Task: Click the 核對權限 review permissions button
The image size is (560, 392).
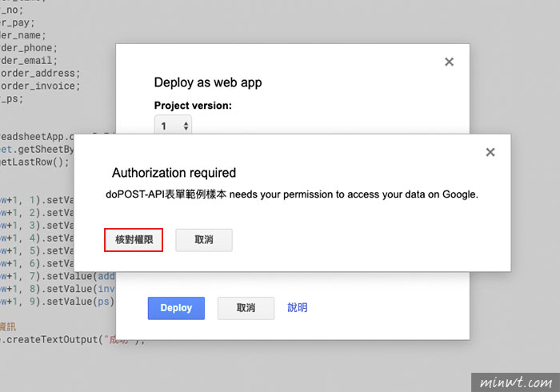Action: pos(134,239)
